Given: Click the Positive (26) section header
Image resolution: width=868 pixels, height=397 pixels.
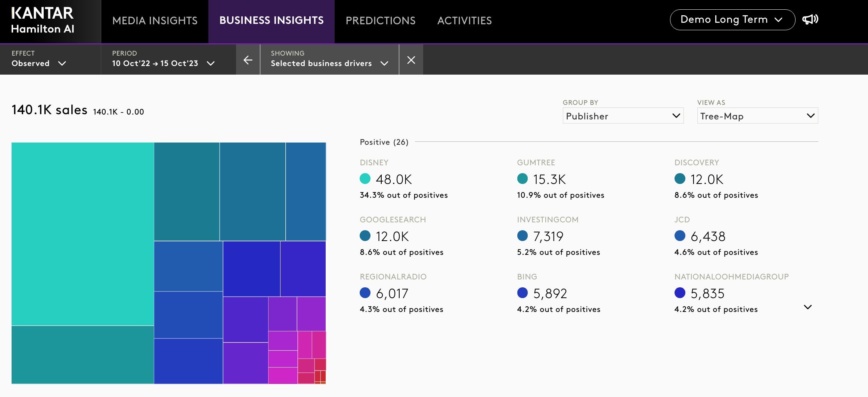Looking at the screenshot, I should [x=384, y=142].
